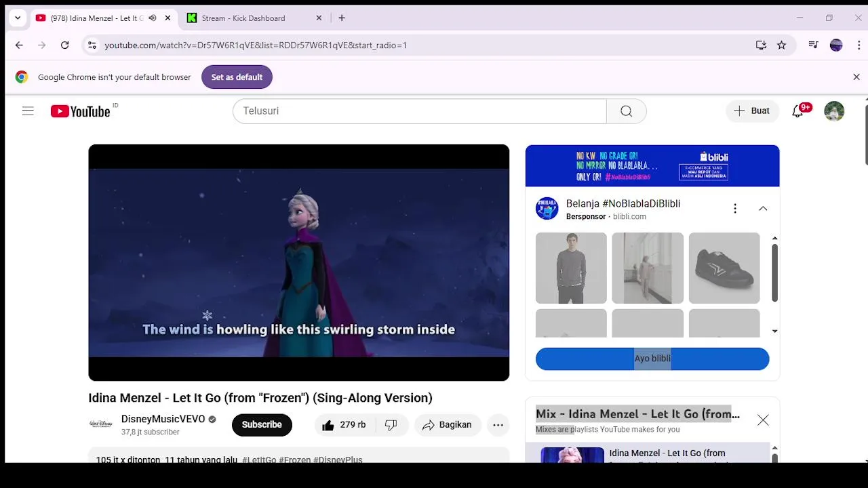Close the Mix playlist panel
The width and height of the screenshot is (868, 488).
pyautogui.click(x=763, y=421)
